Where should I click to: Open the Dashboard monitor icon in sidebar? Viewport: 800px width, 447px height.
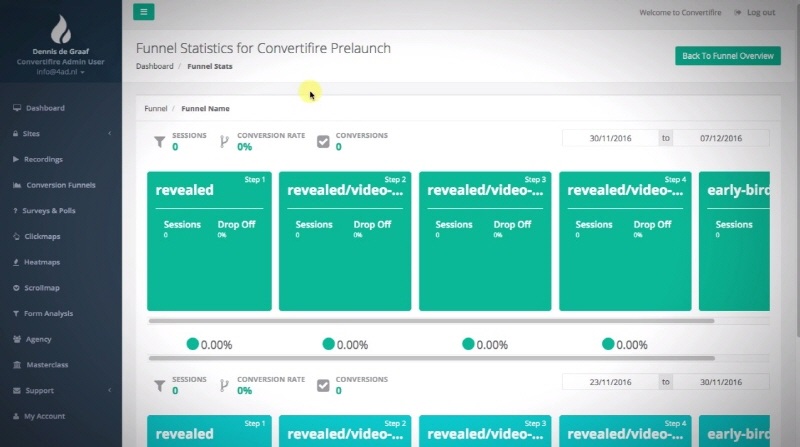[17, 108]
